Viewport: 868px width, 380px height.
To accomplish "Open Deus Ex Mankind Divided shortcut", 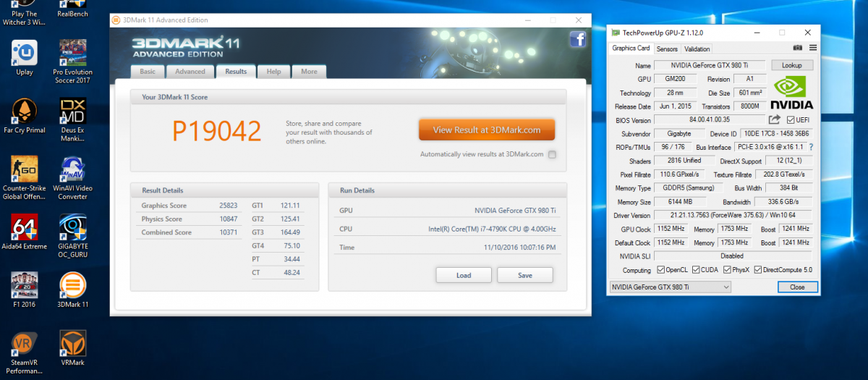I will pyautogui.click(x=72, y=121).
